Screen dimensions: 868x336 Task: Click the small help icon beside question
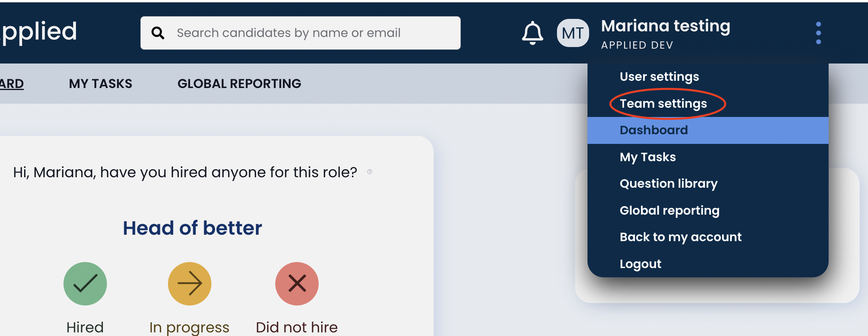click(x=370, y=172)
